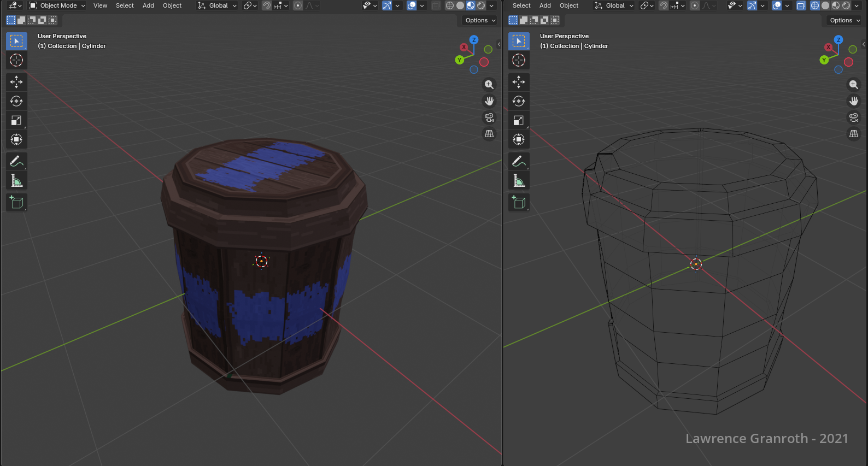Toggle snapping magnet in left viewport header
868x466 pixels.
click(x=267, y=5)
